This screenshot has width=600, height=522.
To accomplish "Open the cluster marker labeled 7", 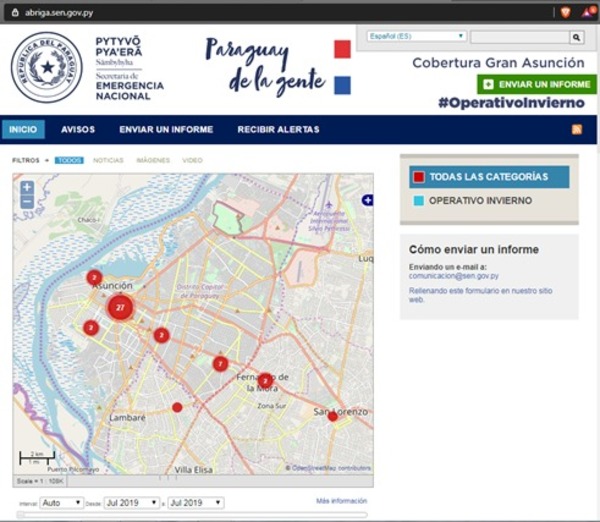I will 220,364.
